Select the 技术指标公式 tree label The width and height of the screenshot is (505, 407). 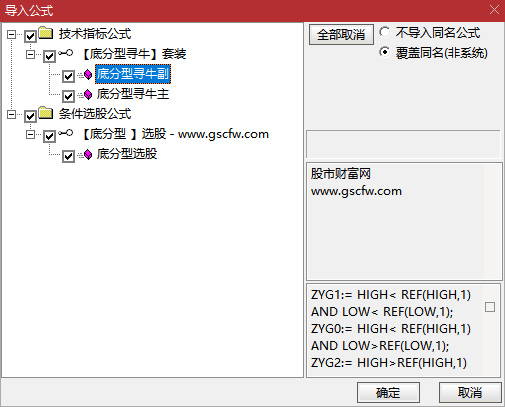point(95,34)
